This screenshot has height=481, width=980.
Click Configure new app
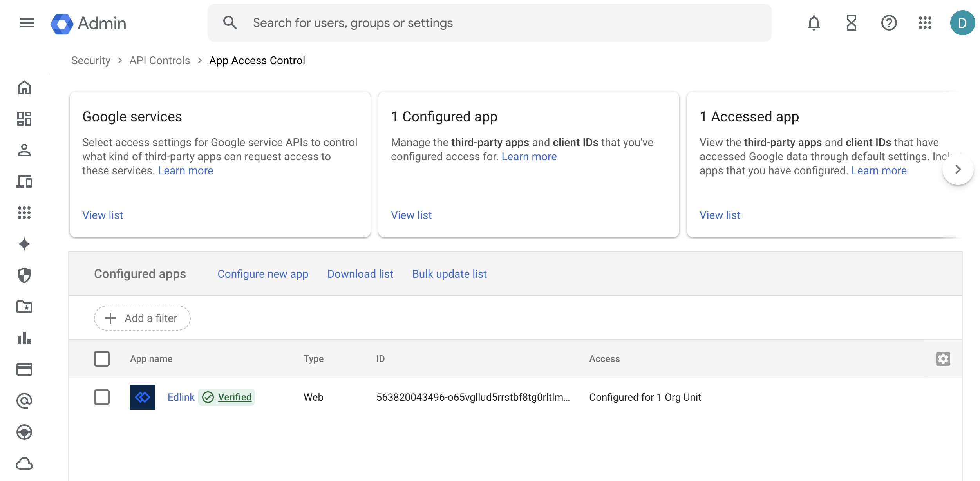(263, 274)
